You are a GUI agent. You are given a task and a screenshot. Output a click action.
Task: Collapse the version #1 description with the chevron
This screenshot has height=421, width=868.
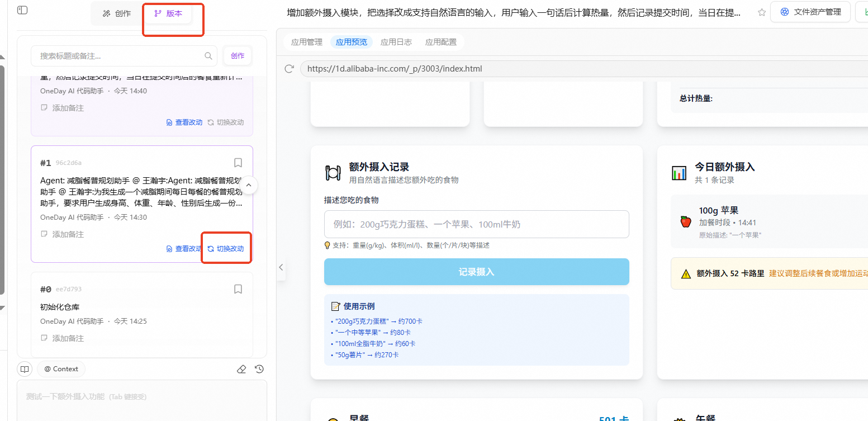[x=249, y=185]
